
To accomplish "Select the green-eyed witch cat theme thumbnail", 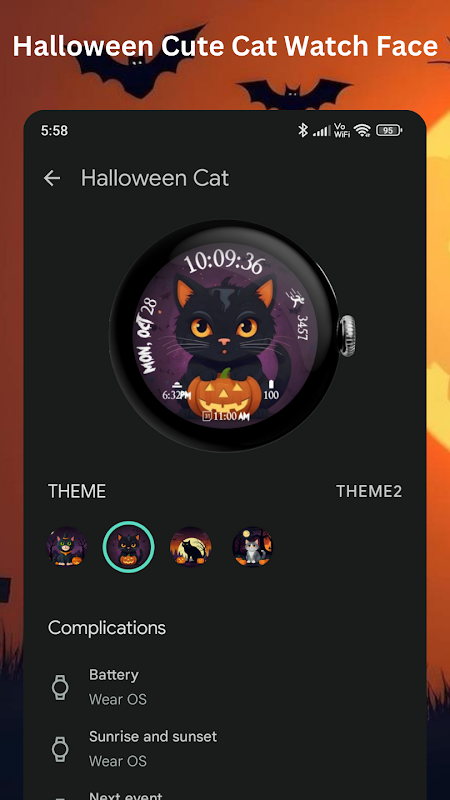I will (x=67, y=547).
